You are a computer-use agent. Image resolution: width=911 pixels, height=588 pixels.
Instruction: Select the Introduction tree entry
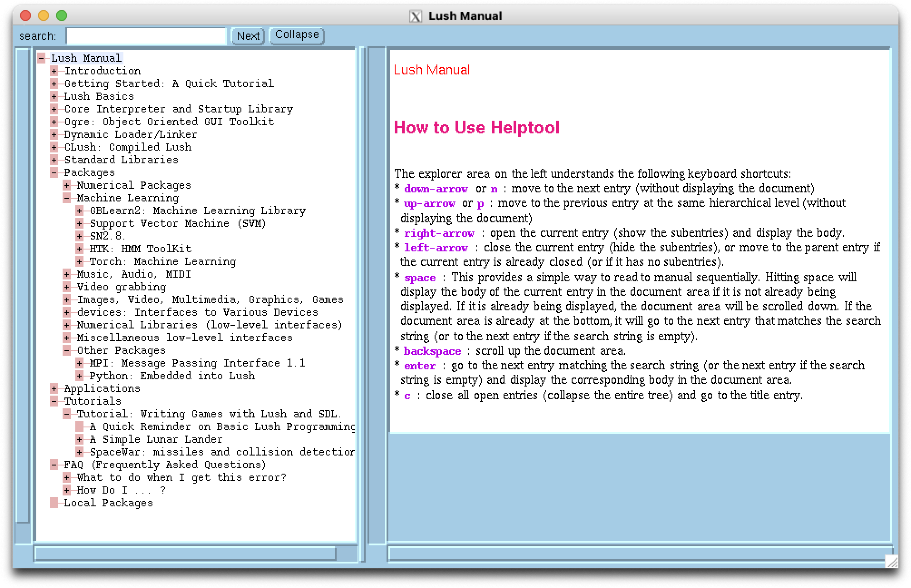[103, 71]
